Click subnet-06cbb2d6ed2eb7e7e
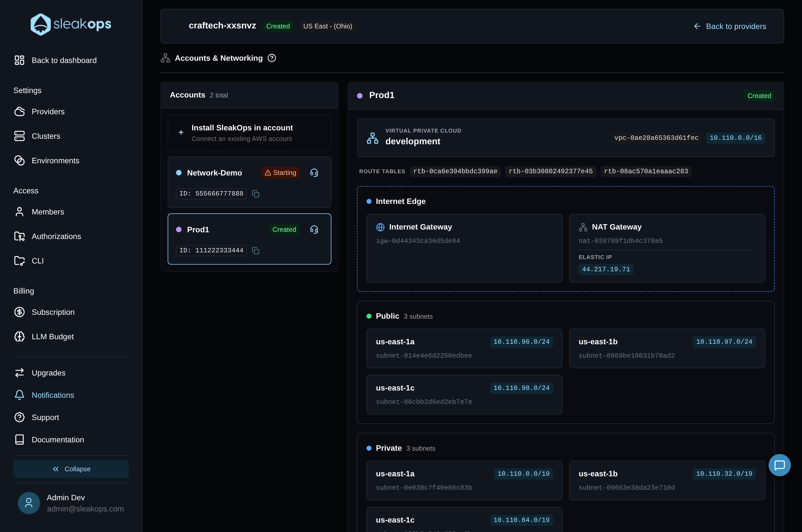 point(424,402)
